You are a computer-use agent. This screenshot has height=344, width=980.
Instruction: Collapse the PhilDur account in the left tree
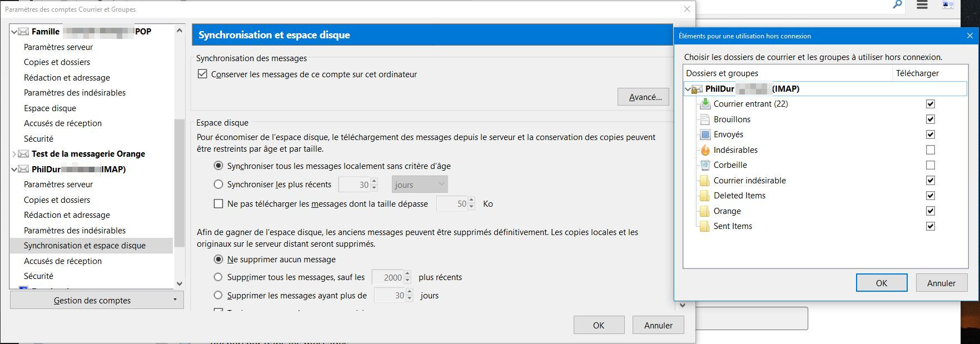14,169
